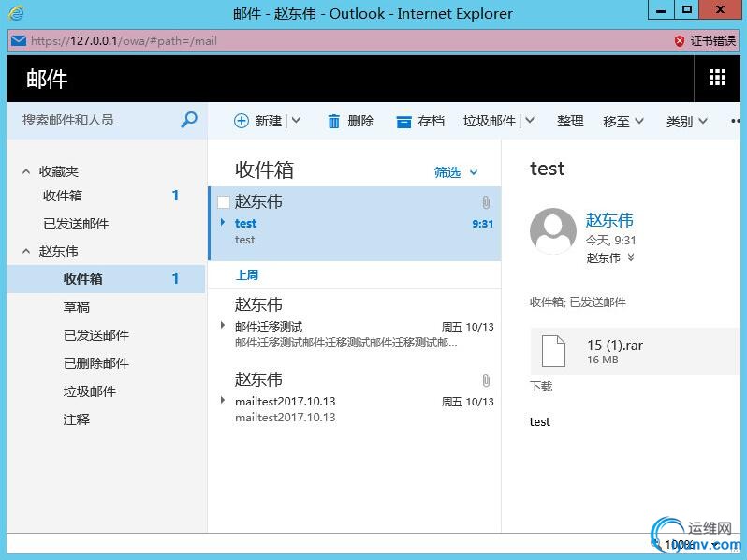Click the Junk mail button 垃圾邮件

click(490, 121)
